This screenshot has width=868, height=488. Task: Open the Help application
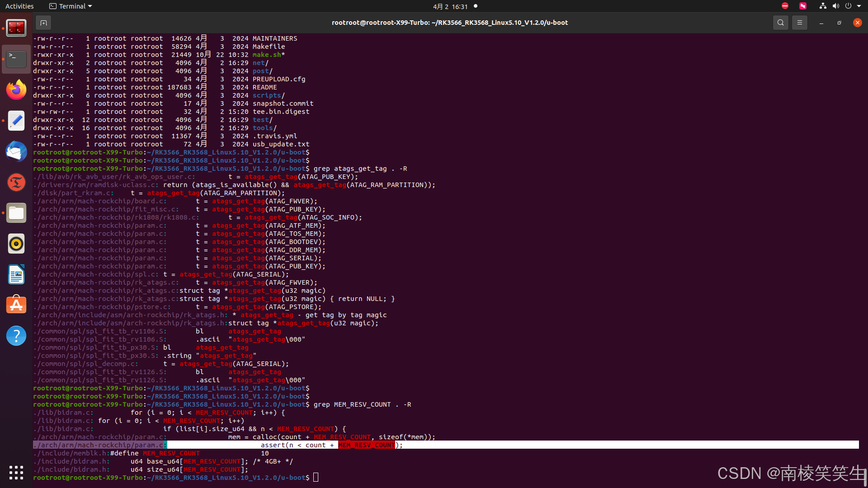tap(16, 336)
